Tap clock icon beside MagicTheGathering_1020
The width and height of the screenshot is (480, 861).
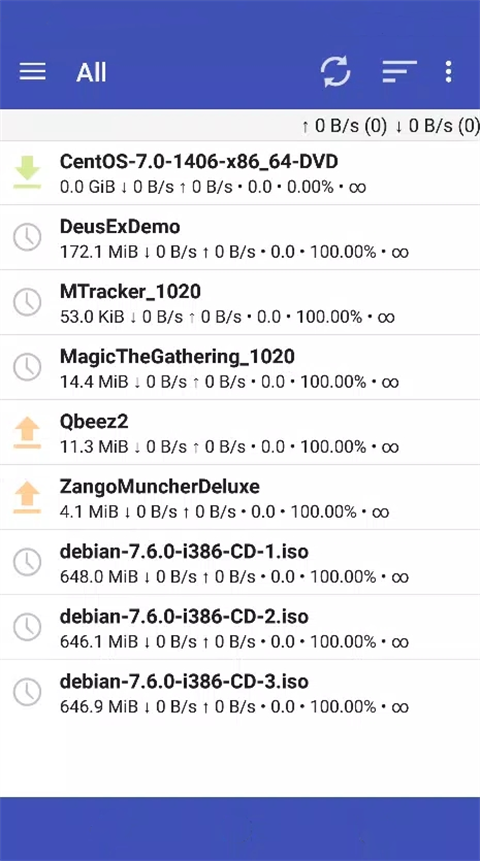[x=27, y=367]
